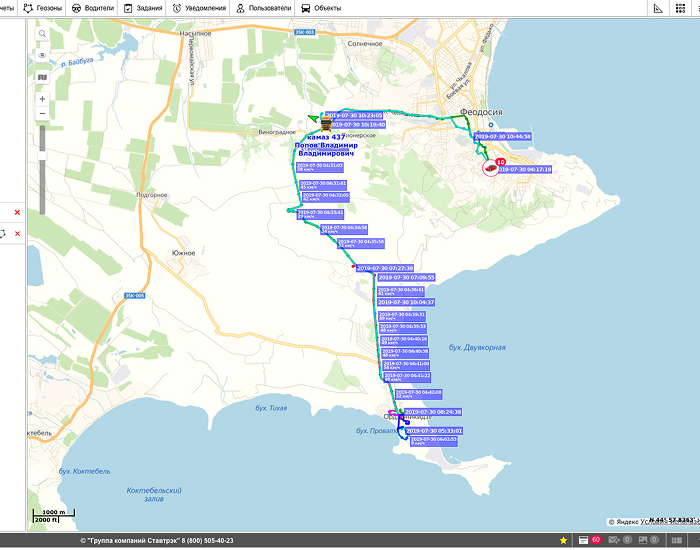
Task: Click the yellow star icon in status bar
Action: pos(564,540)
